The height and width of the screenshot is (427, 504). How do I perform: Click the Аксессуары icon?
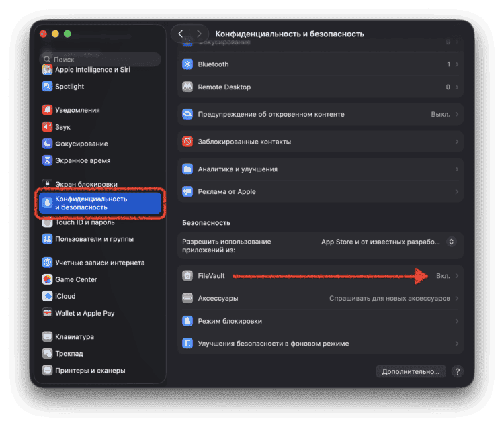click(x=187, y=298)
